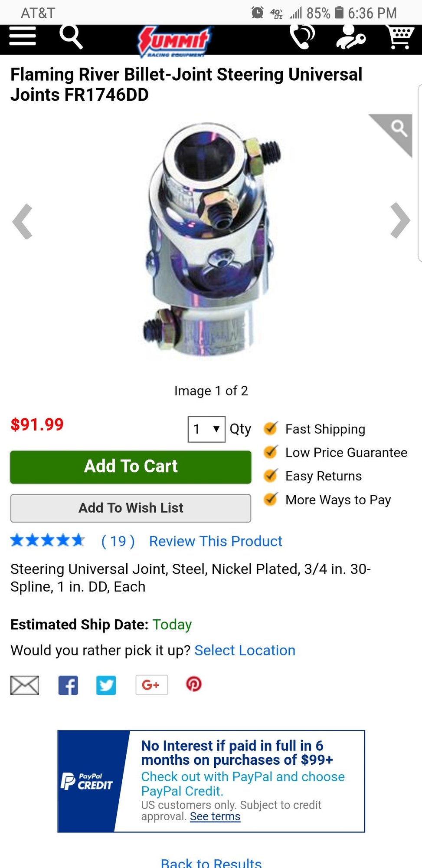Share product via email envelope icon
Image resolution: width=422 pixels, height=868 pixels.
[x=25, y=685]
